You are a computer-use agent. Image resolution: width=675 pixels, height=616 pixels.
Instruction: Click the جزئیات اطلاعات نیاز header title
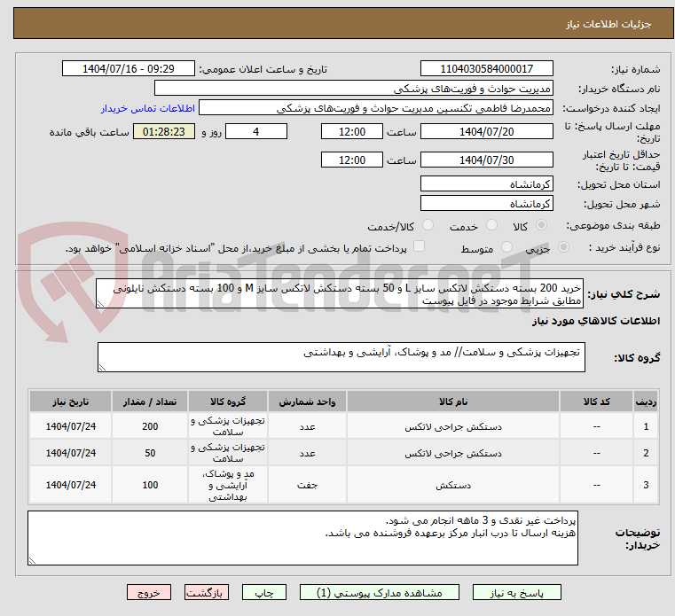(608, 24)
